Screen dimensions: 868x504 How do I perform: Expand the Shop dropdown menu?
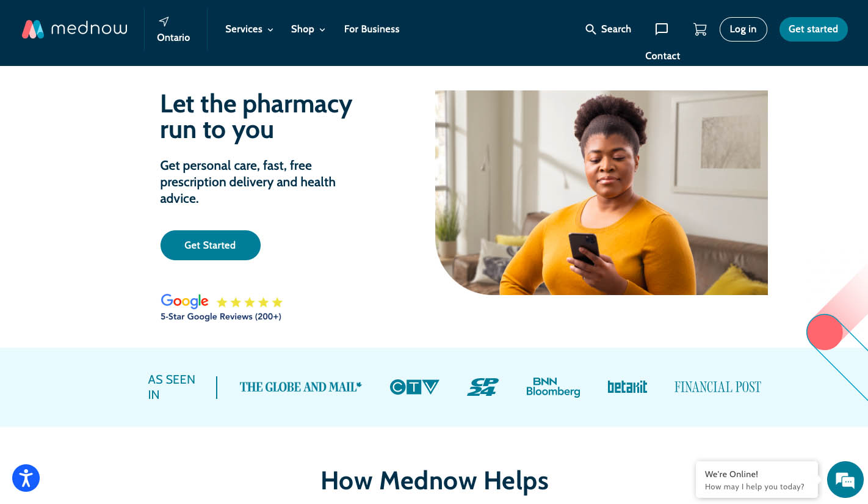tap(308, 29)
